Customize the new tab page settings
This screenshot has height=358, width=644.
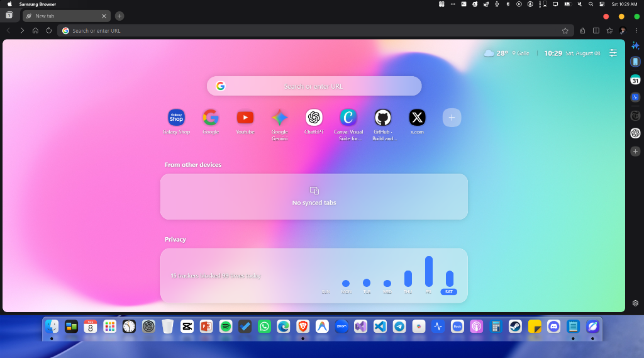[x=613, y=53]
